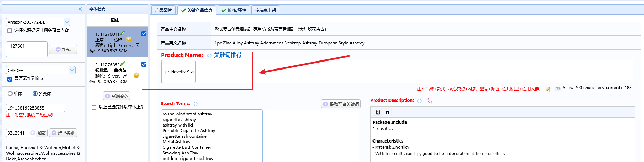Click the Product Name text box

click(397, 72)
